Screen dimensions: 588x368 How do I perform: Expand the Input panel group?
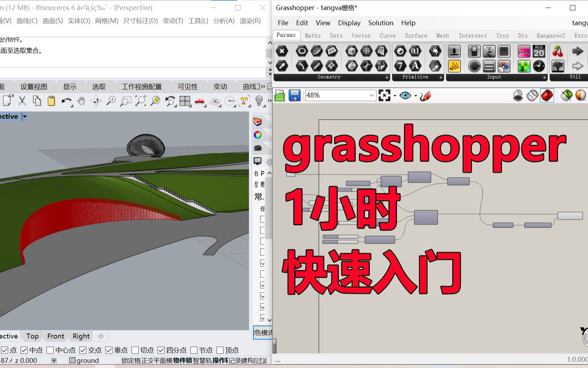[x=545, y=77]
